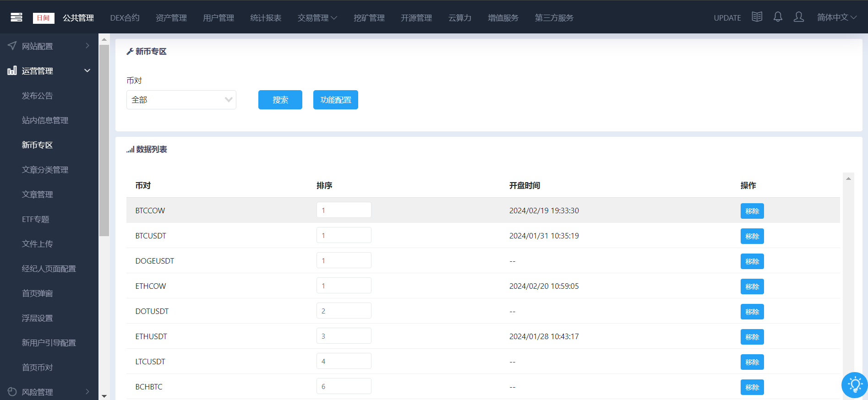The height and width of the screenshot is (400, 868).
Task: Open 文章管理 in the sidebar
Action: coord(38,195)
